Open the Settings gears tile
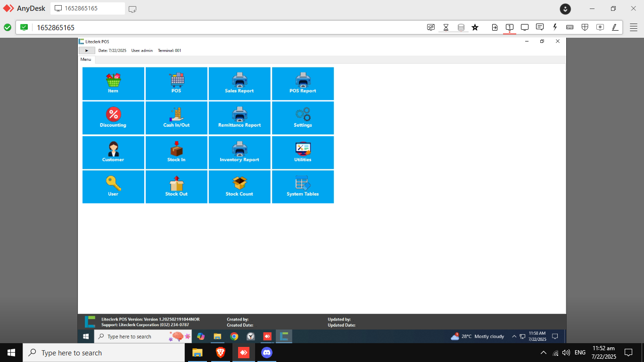The height and width of the screenshot is (362, 644). pyautogui.click(x=303, y=118)
